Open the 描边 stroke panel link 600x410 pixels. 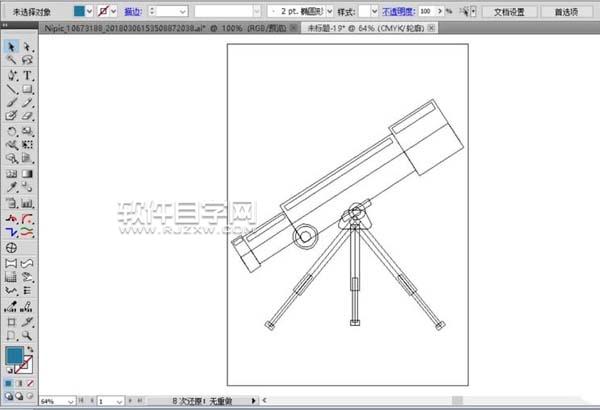pos(133,12)
